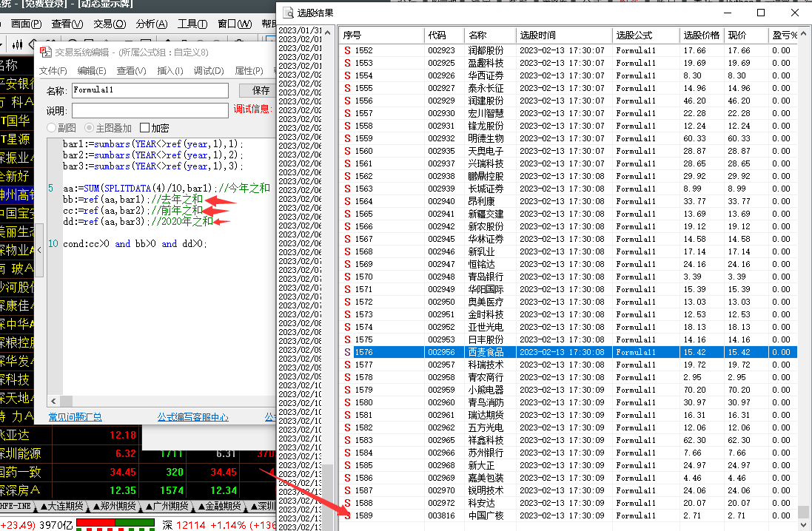Click the results table vertical scrollbar thumb
The image size is (812, 531).
coord(803,511)
